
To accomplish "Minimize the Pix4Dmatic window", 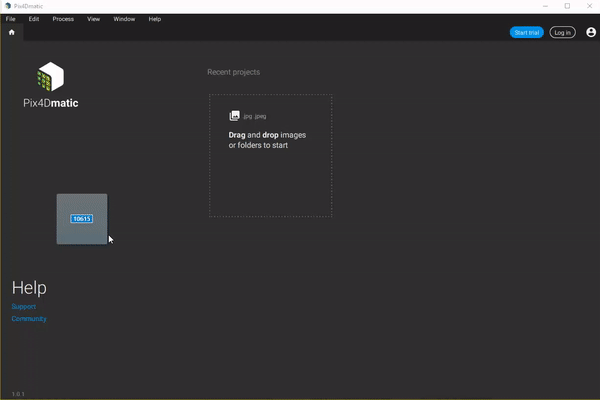I will click(x=544, y=6).
